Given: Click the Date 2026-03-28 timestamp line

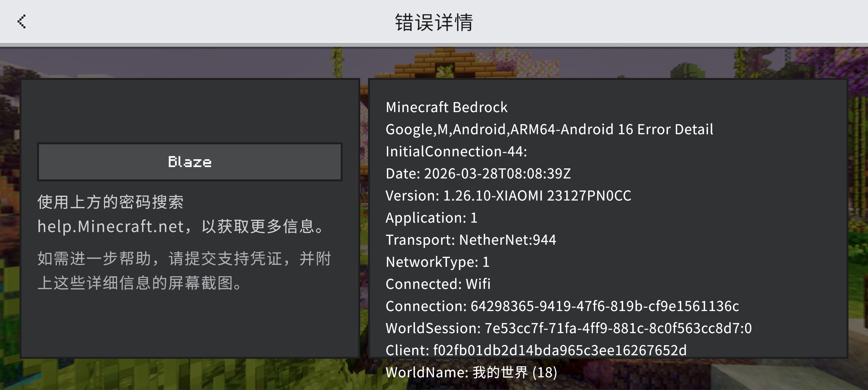Looking at the screenshot, I should pos(478,174).
